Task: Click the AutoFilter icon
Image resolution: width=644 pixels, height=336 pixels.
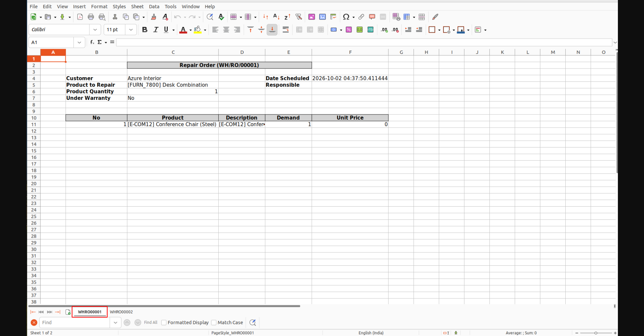Action: pos(299,17)
